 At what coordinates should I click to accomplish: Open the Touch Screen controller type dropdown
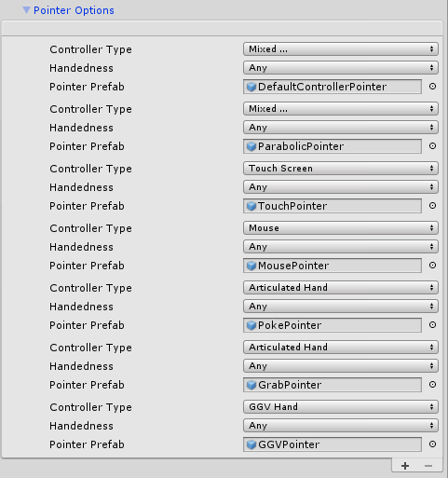click(x=341, y=169)
